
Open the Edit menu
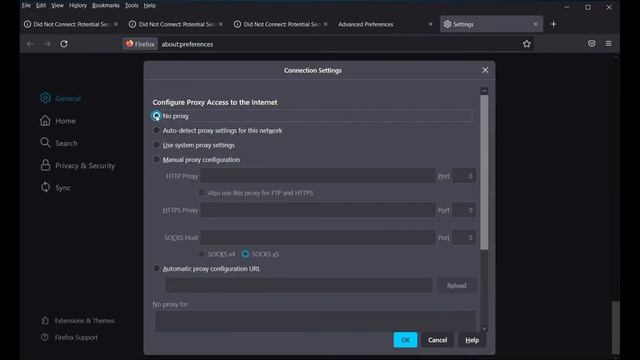(x=41, y=5)
